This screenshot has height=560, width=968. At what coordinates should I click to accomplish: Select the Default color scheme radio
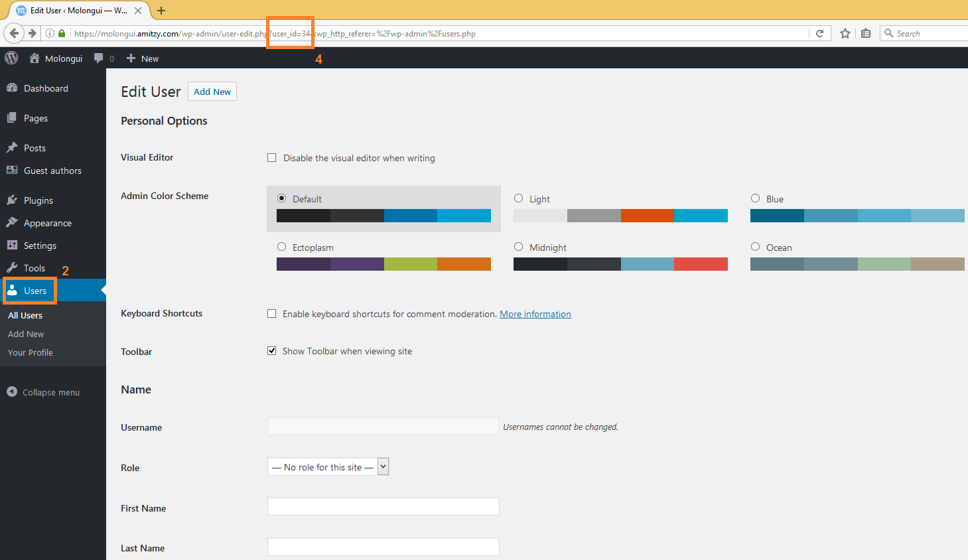pyautogui.click(x=281, y=198)
